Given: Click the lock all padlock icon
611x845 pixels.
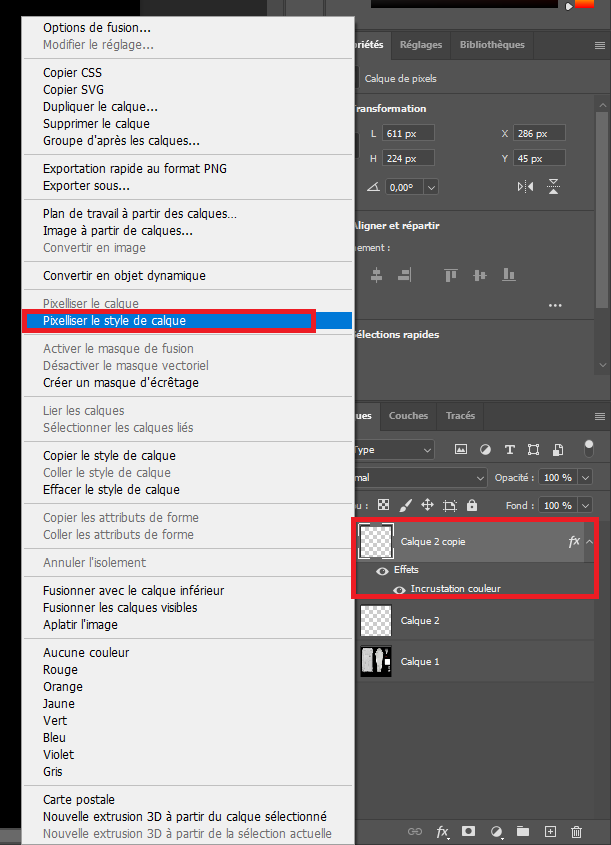Looking at the screenshot, I should coord(472,506).
